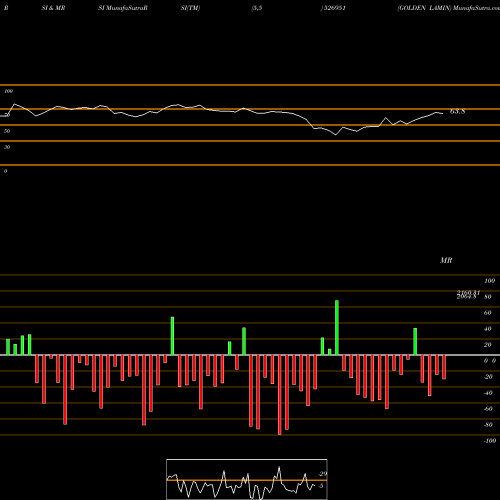This screenshot has width=500, height=500.
Task: Click the GOLDEN LAMIN title text
Action: [424, 8]
